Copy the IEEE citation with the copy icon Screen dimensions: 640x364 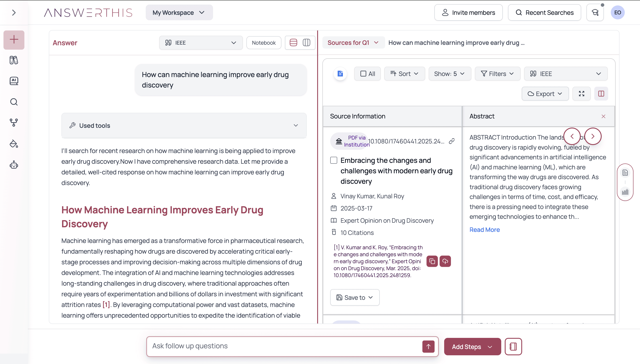point(432,261)
